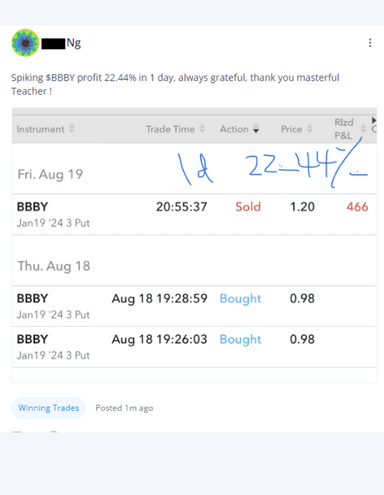Select the BBBY Sold row at 20:55:37

(x=194, y=214)
